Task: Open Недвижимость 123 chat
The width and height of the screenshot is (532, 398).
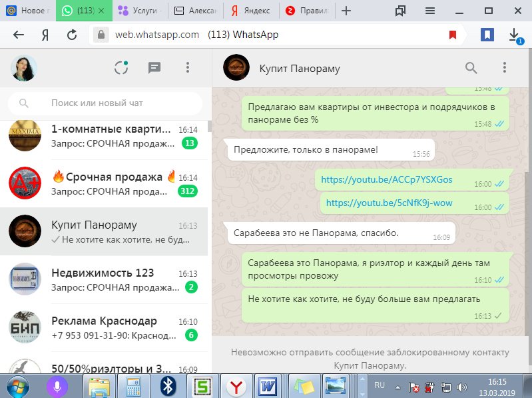Action: click(x=104, y=279)
